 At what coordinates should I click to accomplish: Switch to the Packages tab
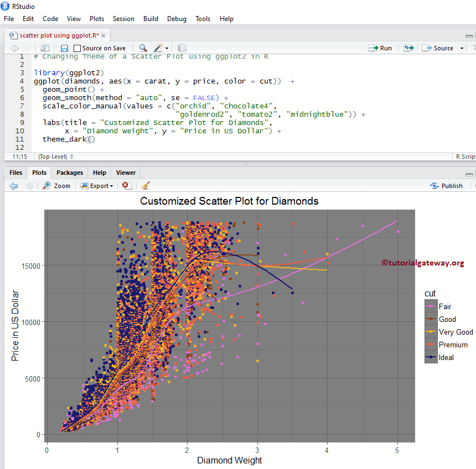pyautogui.click(x=69, y=173)
